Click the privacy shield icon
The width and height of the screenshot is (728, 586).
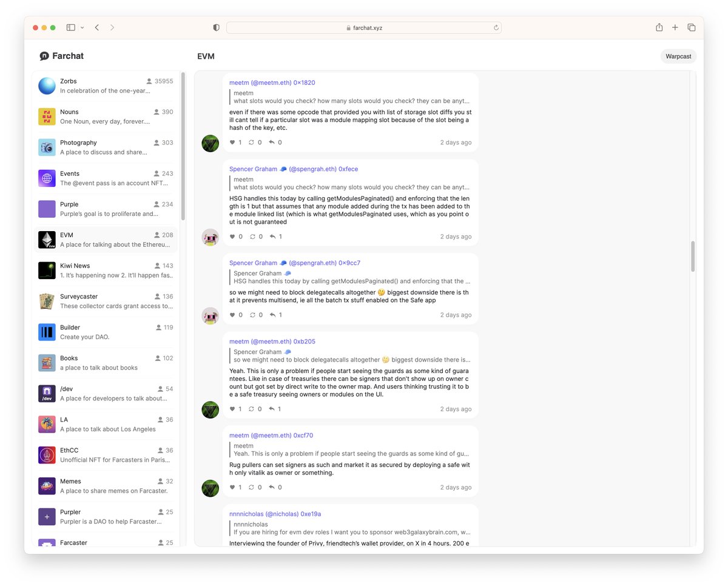(217, 27)
